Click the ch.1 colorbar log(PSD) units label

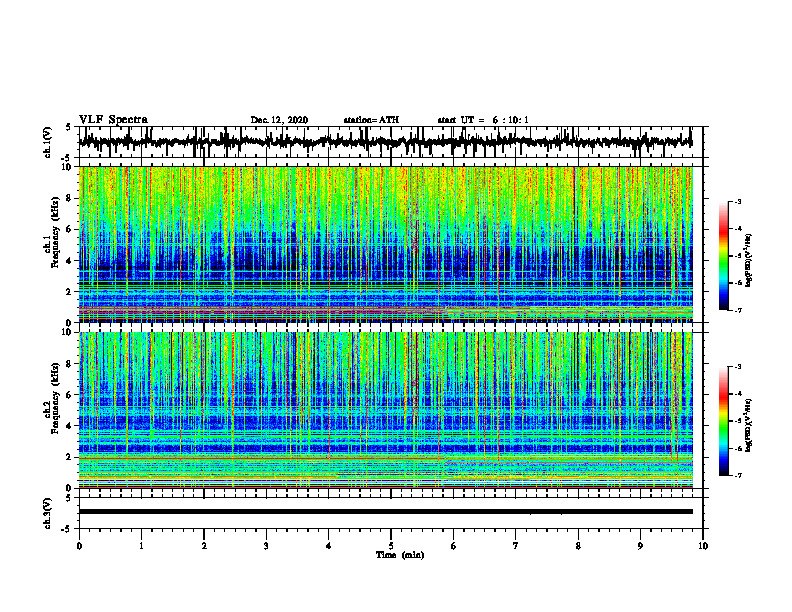click(x=749, y=260)
